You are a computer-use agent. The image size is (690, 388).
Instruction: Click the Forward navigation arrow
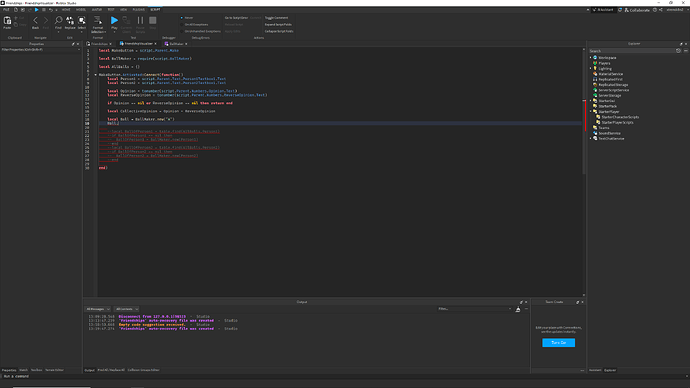46,21
